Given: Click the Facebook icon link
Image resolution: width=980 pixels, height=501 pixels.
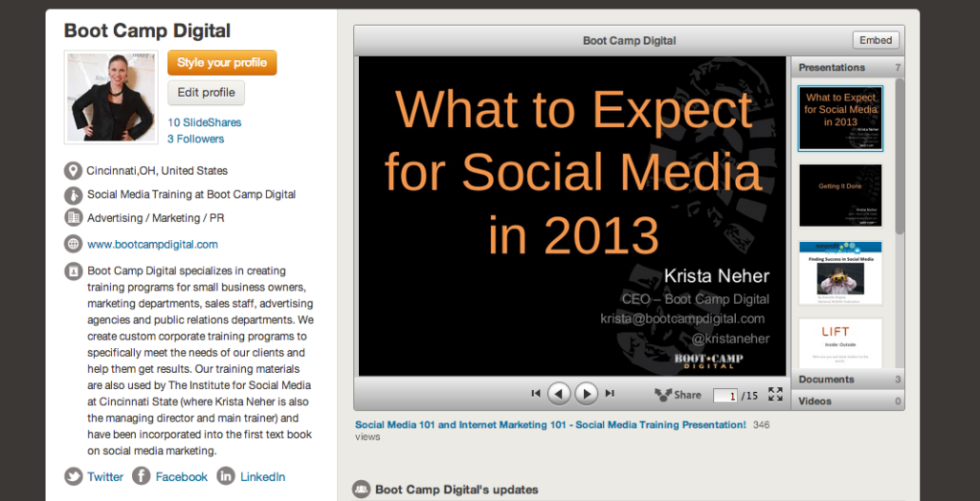Looking at the screenshot, I should click(142, 476).
